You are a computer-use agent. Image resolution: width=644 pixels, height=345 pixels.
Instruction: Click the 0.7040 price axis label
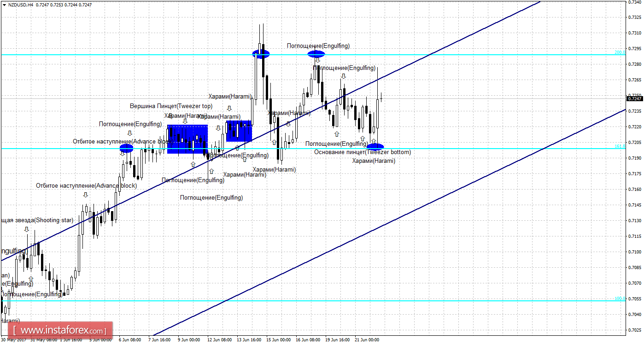click(x=634, y=315)
